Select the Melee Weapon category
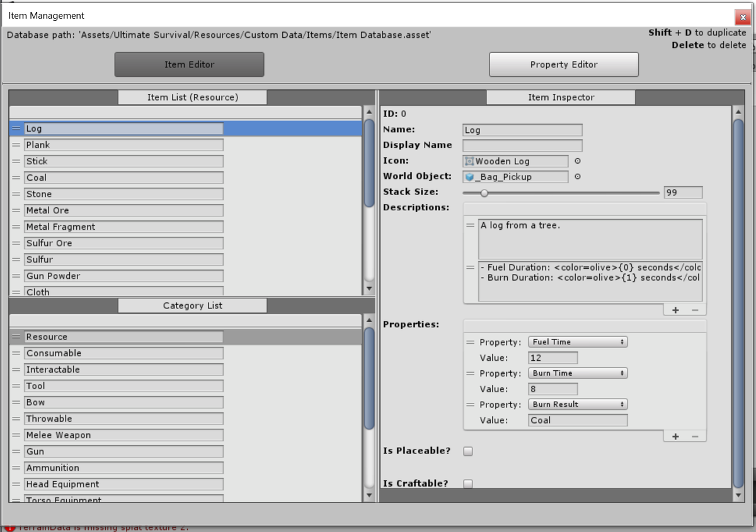 (x=123, y=435)
